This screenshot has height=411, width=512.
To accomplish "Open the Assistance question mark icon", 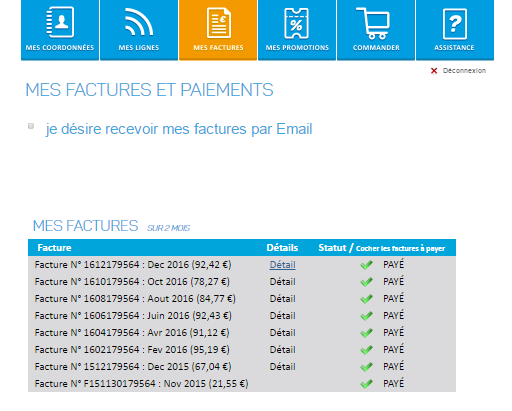I will tap(455, 24).
